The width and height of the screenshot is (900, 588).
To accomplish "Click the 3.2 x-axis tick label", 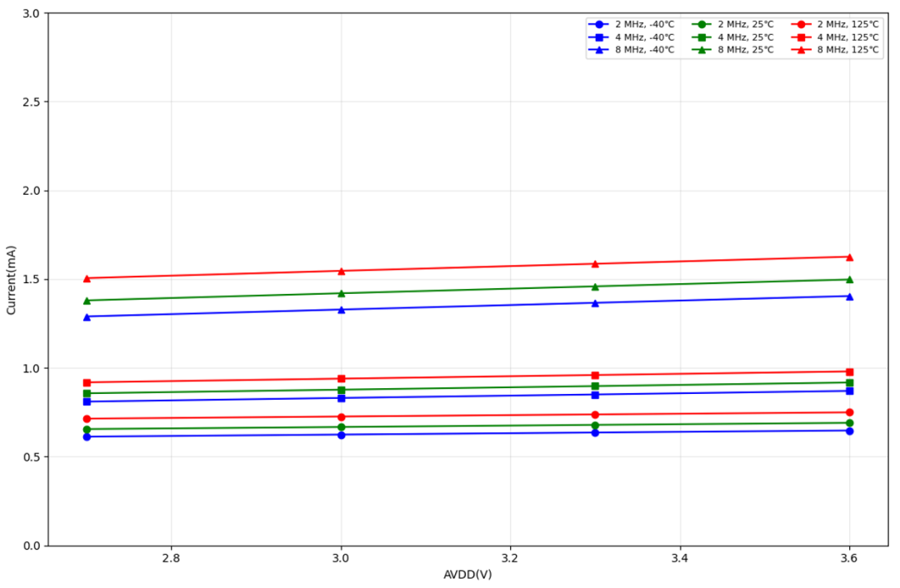I will click(510, 558).
